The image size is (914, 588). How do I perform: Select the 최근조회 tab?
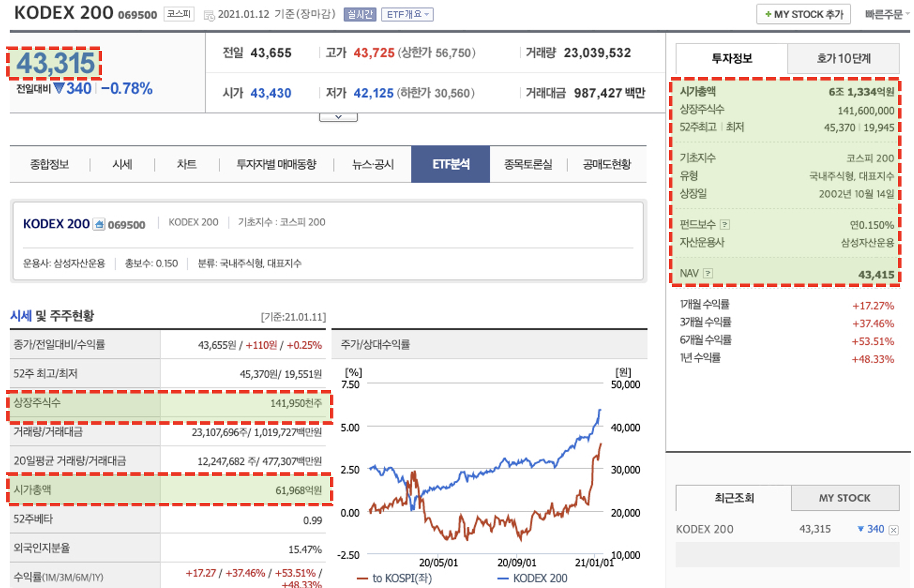click(734, 498)
